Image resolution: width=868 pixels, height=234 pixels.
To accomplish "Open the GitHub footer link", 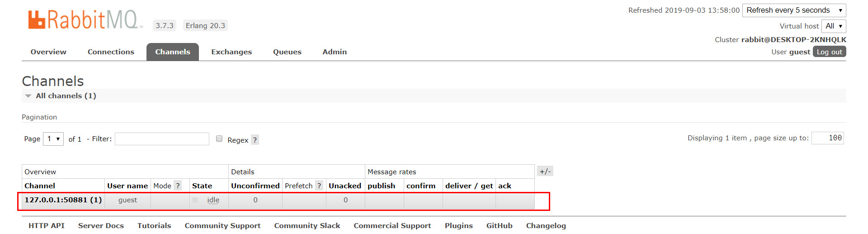I will [x=499, y=225].
